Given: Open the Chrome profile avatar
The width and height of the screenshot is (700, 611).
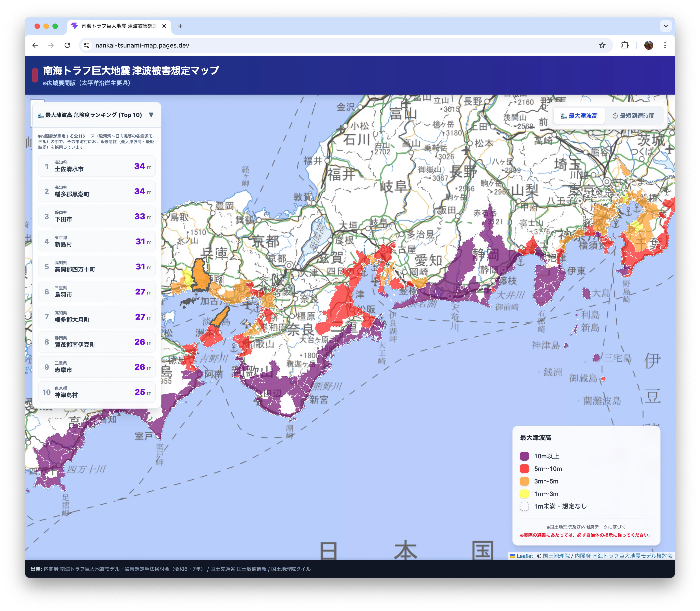Looking at the screenshot, I should click(x=648, y=45).
